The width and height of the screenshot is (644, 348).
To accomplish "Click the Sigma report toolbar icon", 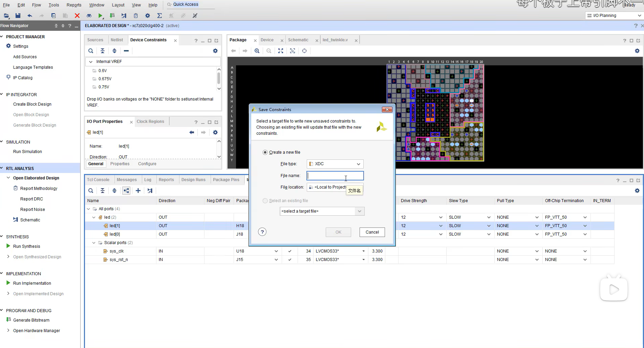I will 159,16.
